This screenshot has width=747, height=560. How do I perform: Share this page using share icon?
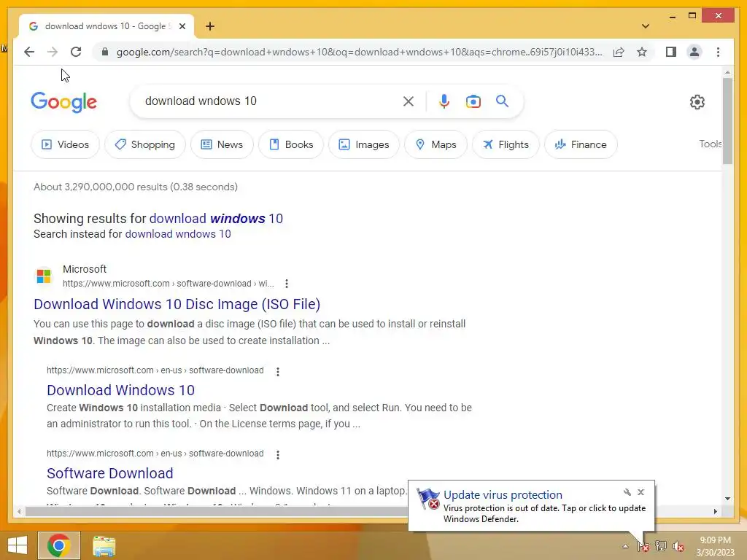point(619,52)
